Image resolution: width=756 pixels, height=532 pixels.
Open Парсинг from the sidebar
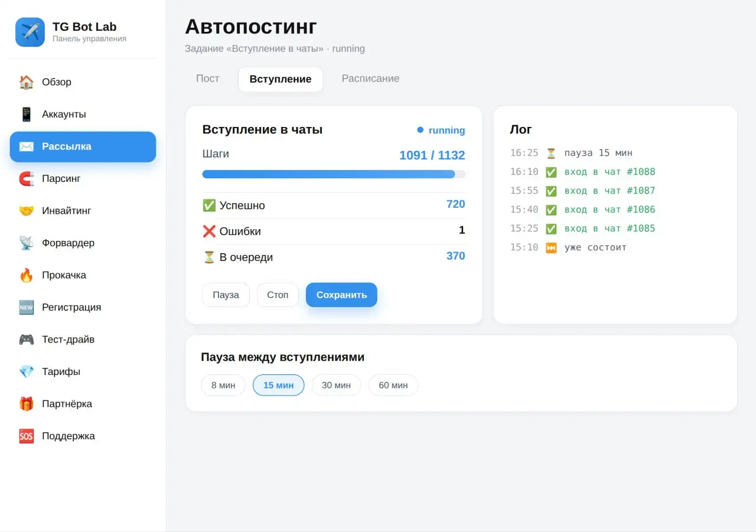83,178
